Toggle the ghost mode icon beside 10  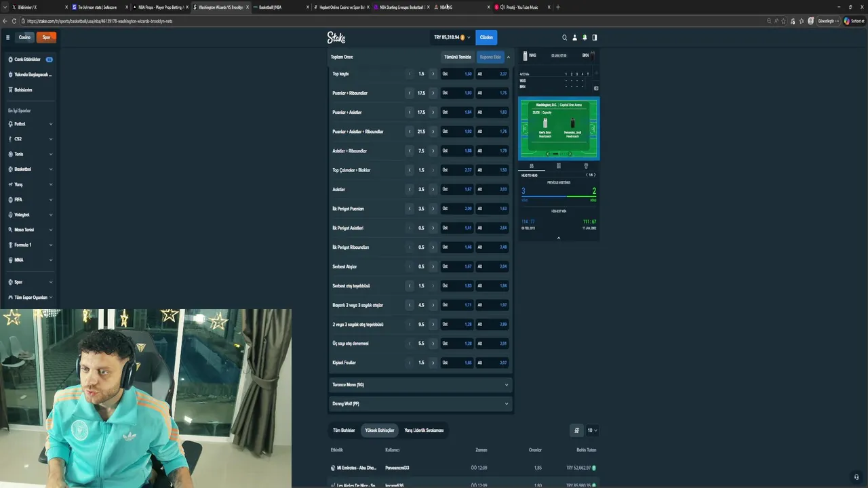point(577,430)
